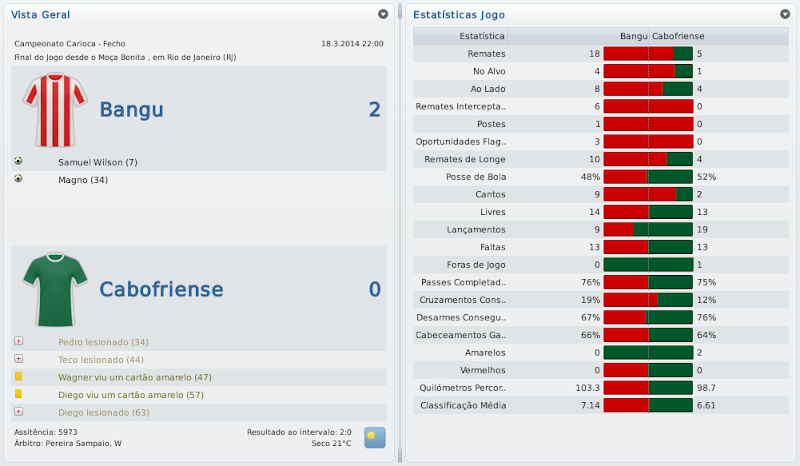The width and height of the screenshot is (800, 466).
Task: Click the Posse de Bola percentage bar
Action: (648, 177)
